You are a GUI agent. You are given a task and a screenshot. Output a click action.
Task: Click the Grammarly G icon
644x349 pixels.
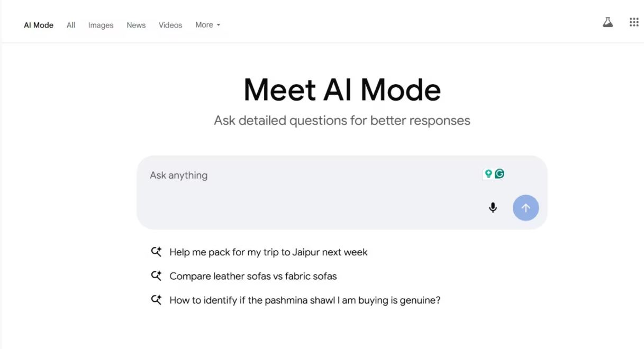pos(499,173)
